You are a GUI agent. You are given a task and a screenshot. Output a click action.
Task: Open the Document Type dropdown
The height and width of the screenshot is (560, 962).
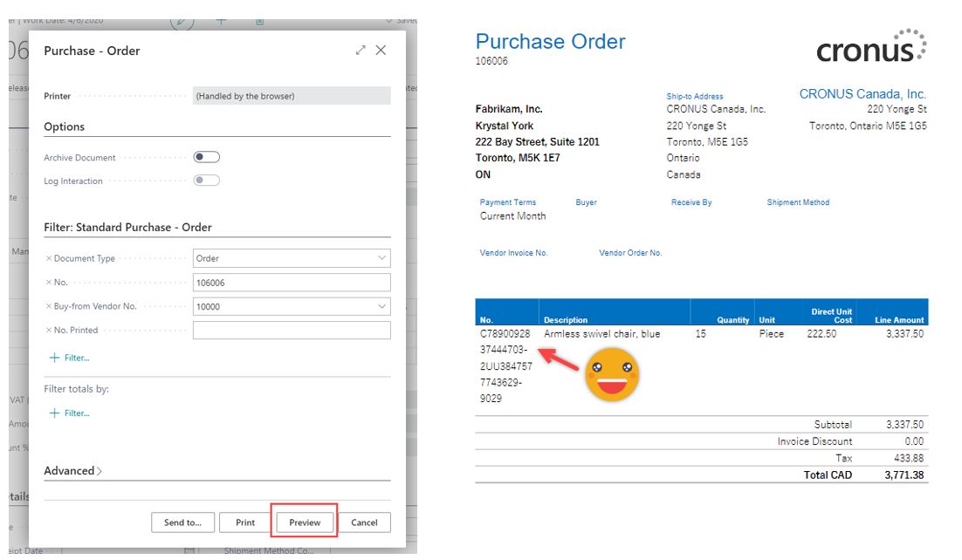(381, 258)
